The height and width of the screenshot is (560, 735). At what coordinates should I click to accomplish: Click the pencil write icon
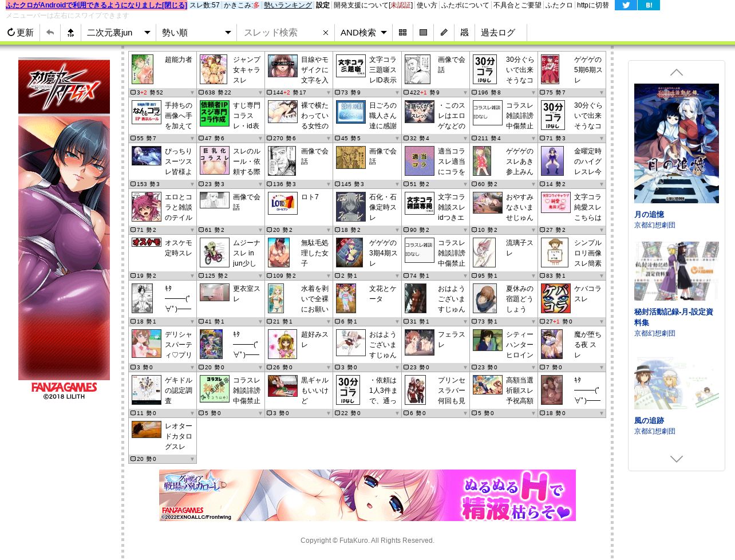444,33
